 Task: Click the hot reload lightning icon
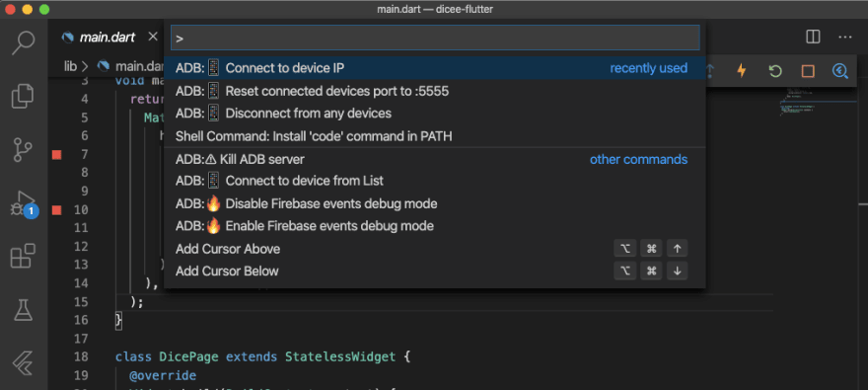click(741, 71)
